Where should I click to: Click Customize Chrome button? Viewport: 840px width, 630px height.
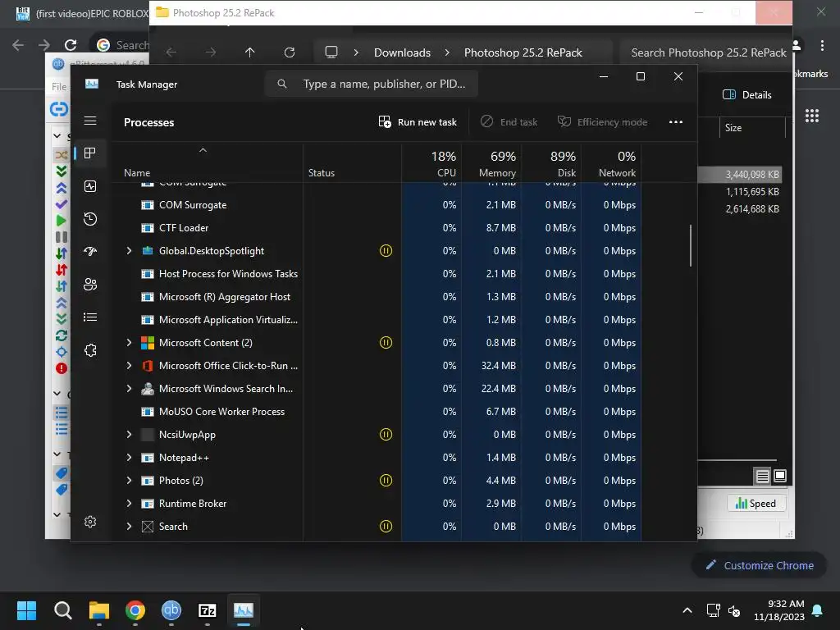click(759, 566)
